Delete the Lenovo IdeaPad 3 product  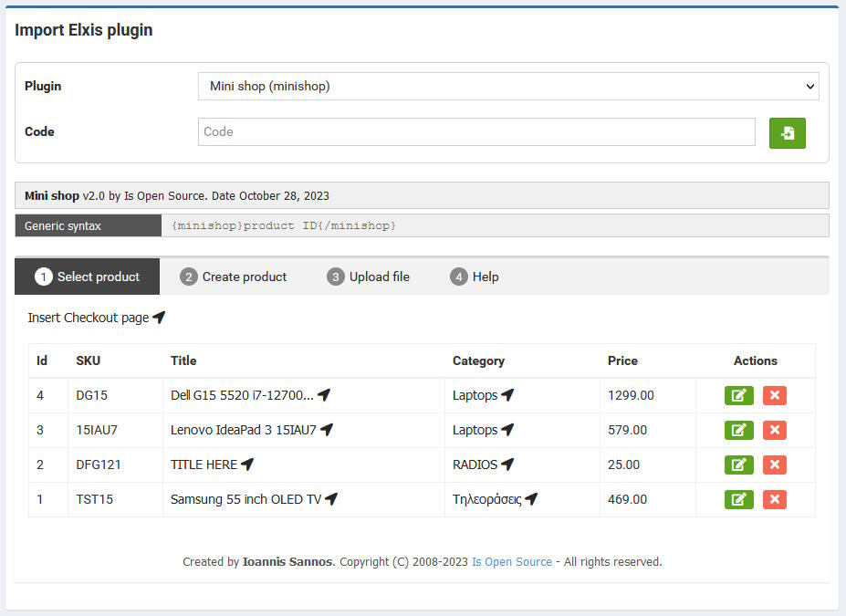(775, 430)
